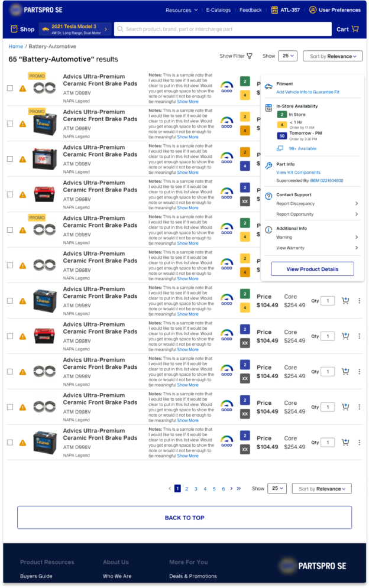Add ninth result row to cart
The image size is (369, 588).
pyautogui.click(x=345, y=371)
